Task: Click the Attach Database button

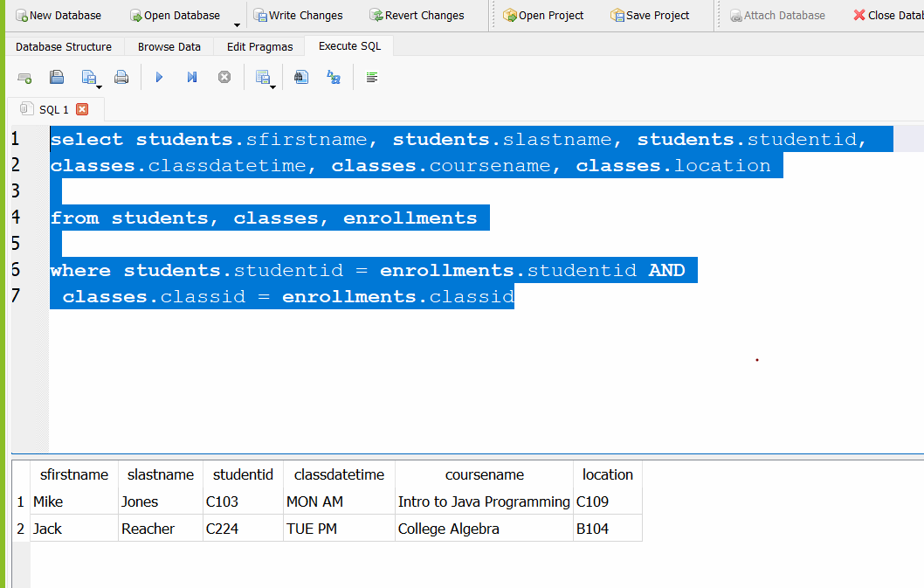Action: tap(777, 16)
